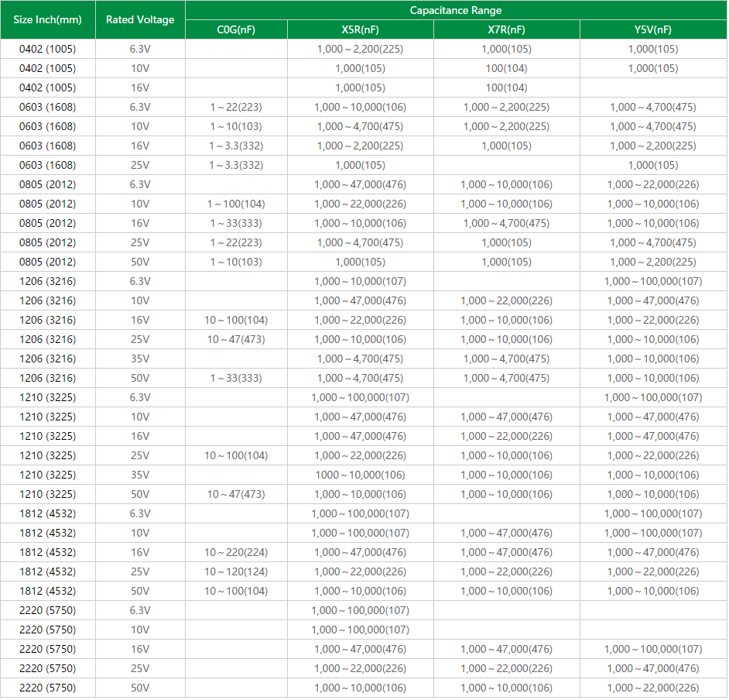Select the 35V voltage cell for 1206 (3216)

click(140, 359)
